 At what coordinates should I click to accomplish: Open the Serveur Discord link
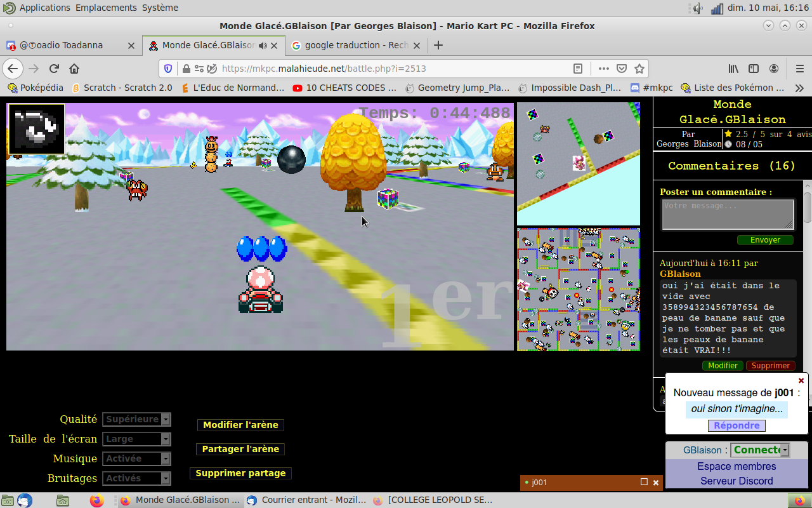(737, 481)
